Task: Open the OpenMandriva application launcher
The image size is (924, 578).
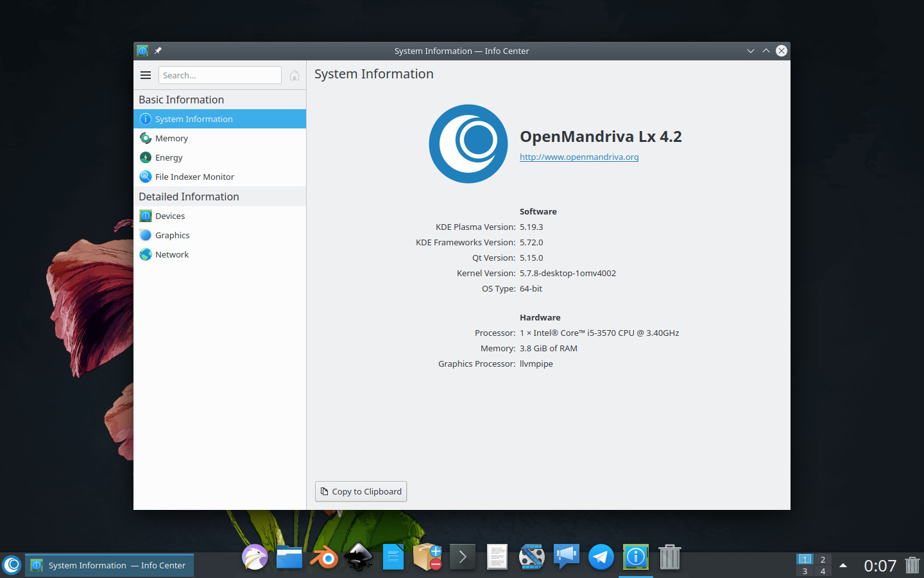Action: 12,565
